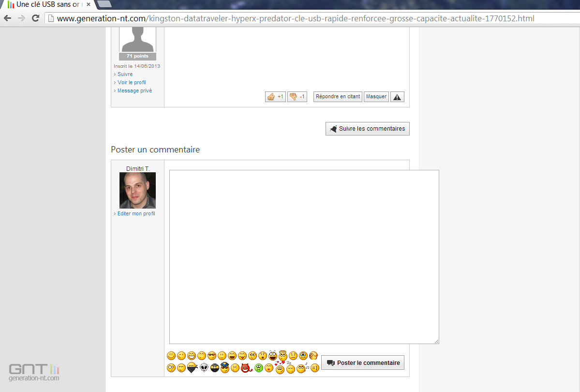Screen dimensions: 580x392
Task: Insert the surprised open-mouth emoticon
Action: pos(263,356)
